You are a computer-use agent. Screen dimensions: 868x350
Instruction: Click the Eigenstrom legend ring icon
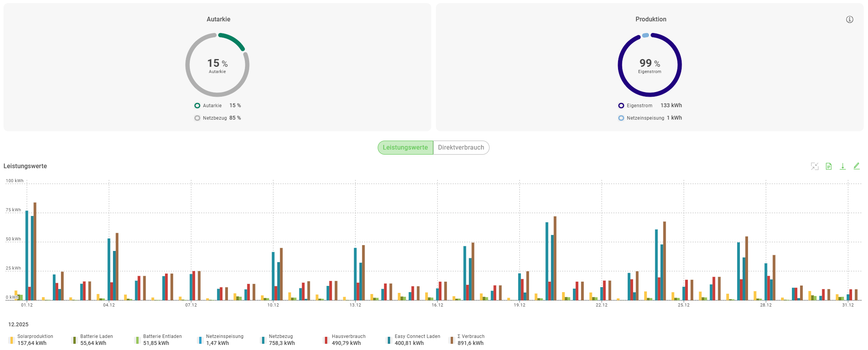point(621,106)
